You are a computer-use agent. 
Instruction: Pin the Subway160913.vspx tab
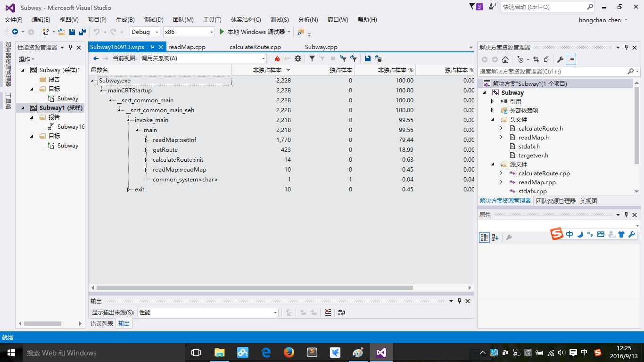152,47
